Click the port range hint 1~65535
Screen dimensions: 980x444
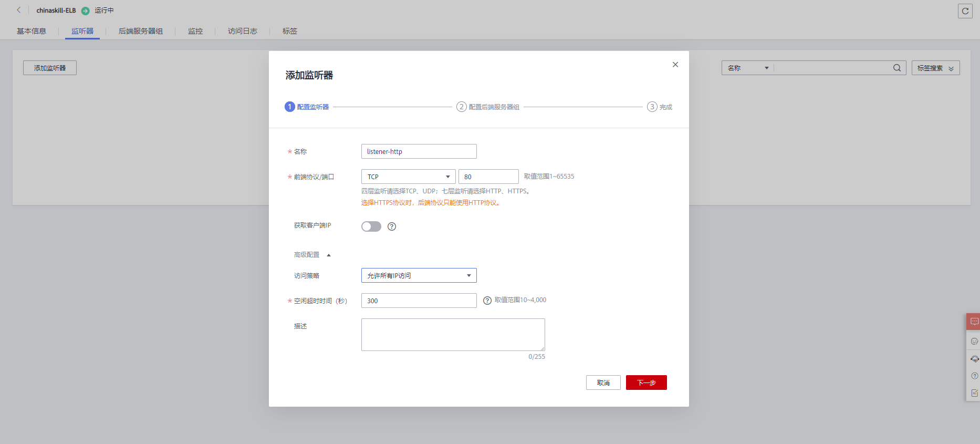[x=549, y=177]
